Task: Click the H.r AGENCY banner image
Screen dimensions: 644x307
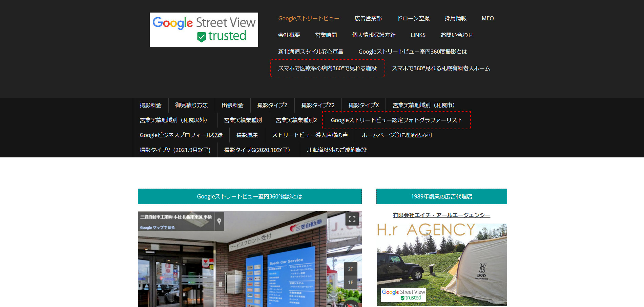Action: [x=442, y=265]
